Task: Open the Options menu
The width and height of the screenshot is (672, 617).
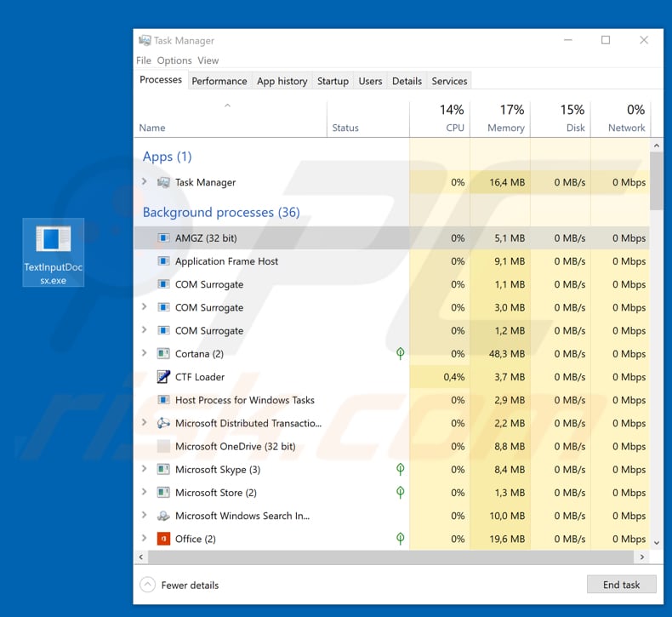Action: [174, 60]
